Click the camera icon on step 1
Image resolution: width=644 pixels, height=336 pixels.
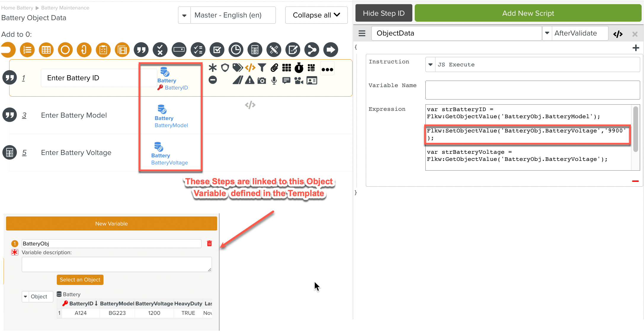point(262,81)
